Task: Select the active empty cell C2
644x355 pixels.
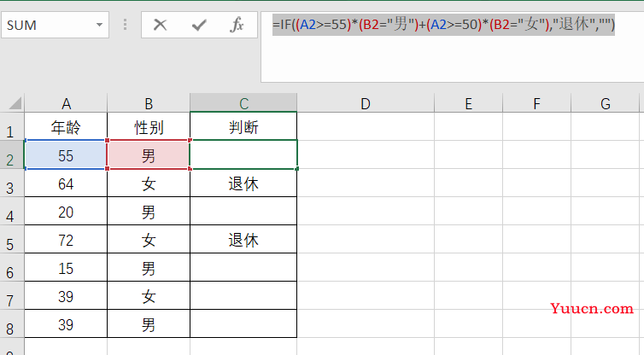Action: (243, 154)
